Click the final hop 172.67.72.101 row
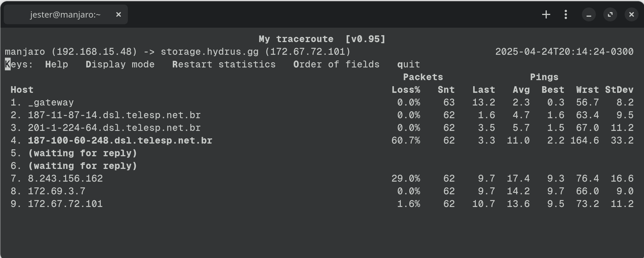The width and height of the screenshot is (644, 258). (65, 204)
